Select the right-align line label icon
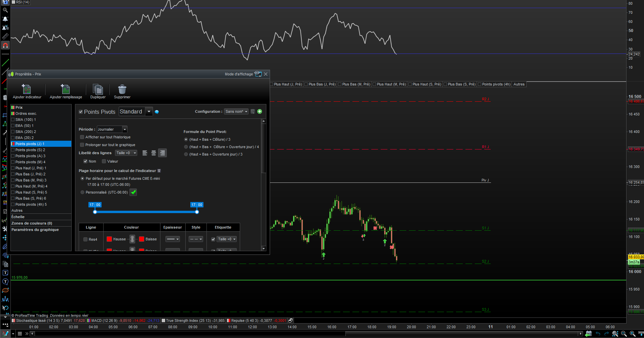Viewport: 644px width, 338px height. pyautogui.click(x=162, y=153)
